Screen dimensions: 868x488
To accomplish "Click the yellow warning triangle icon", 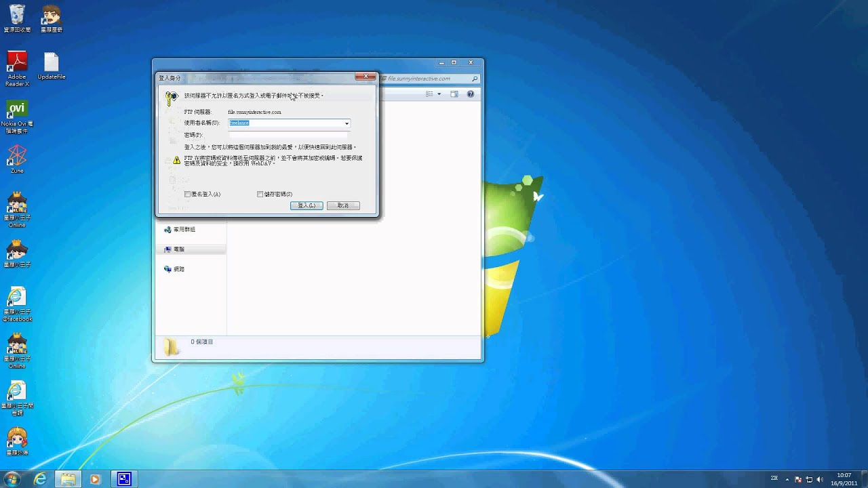I will (176, 161).
